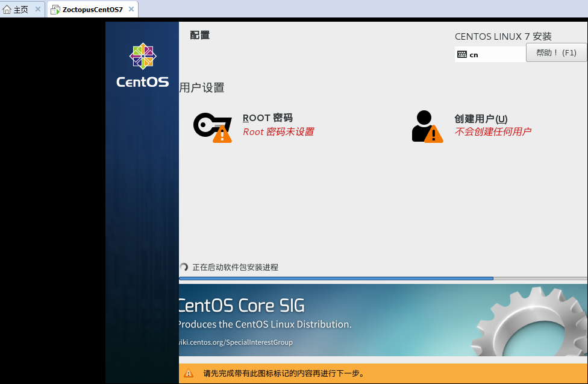This screenshot has height=384, width=588.
Task: Click 'Root 密码未设置' warning text
Action: [278, 132]
